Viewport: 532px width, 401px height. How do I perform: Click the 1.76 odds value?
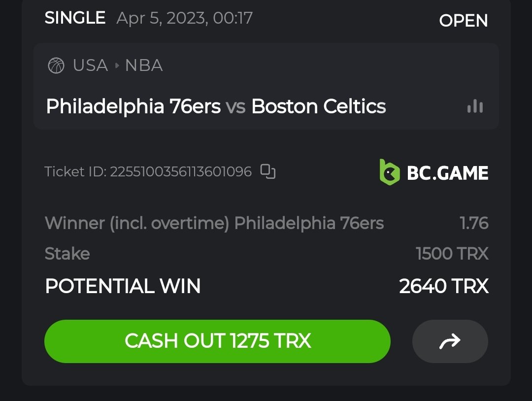(474, 223)
